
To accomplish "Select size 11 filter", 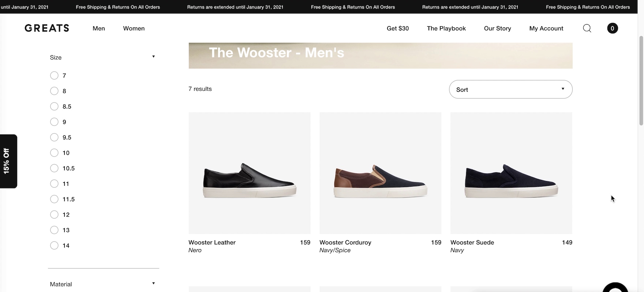I will pyautogui.click(x=54, y=184).
